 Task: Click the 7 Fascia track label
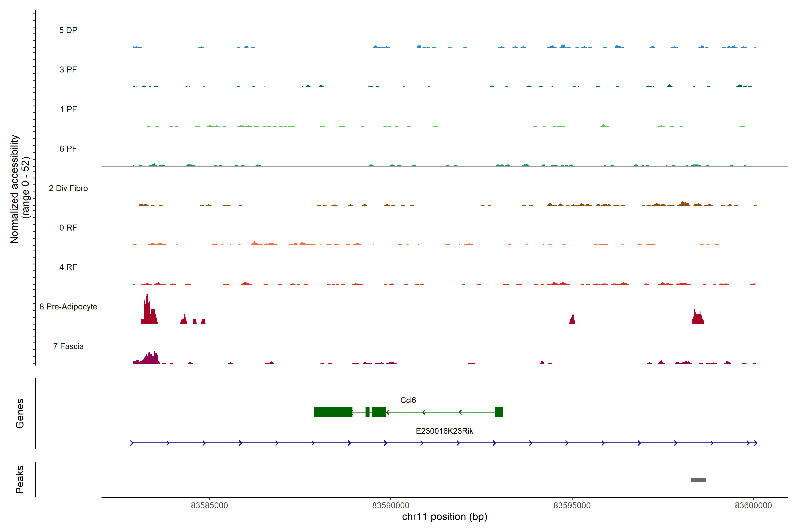[68, 346]
